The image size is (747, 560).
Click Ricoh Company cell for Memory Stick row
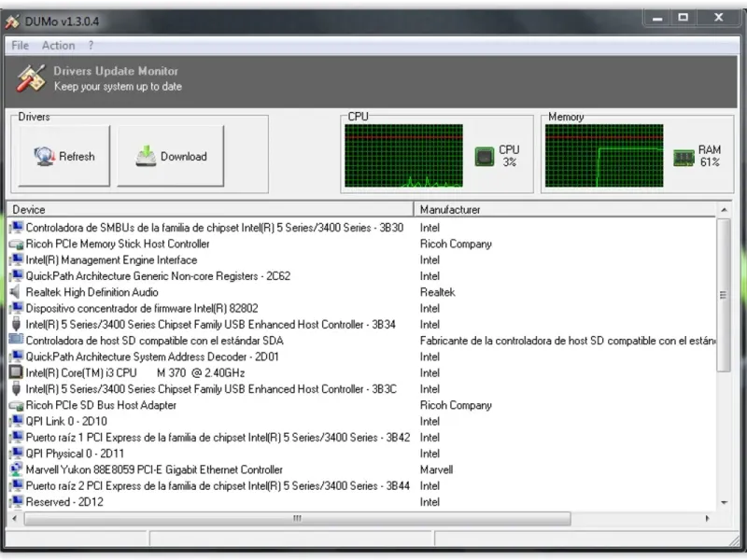point(456,244)
